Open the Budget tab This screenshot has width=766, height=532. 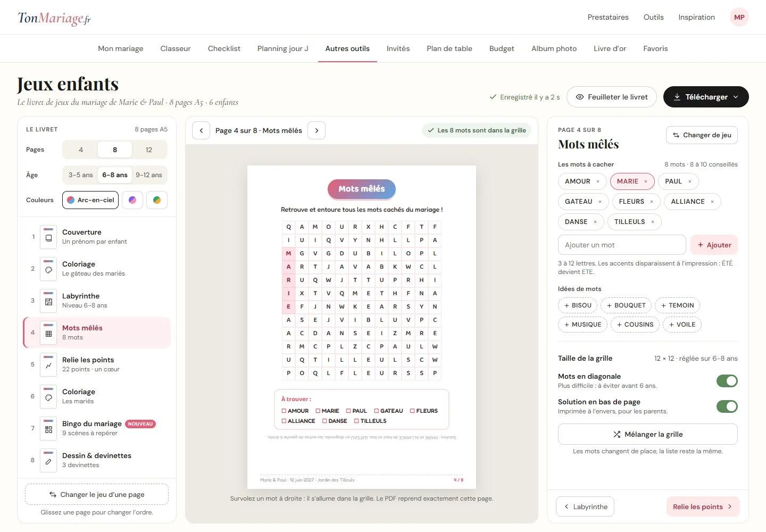pos(502,48)
